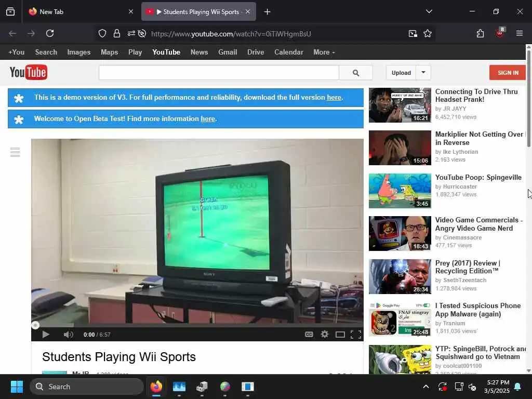The width and height of the screenshot is (532, 399).
Task: Open the Windows Start menu
Action: 17,387
